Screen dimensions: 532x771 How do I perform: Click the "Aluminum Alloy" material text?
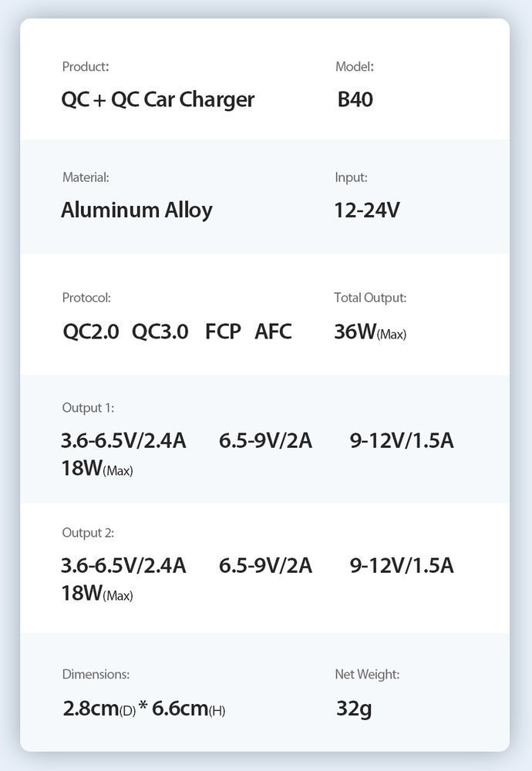click(x=136, y=210)
